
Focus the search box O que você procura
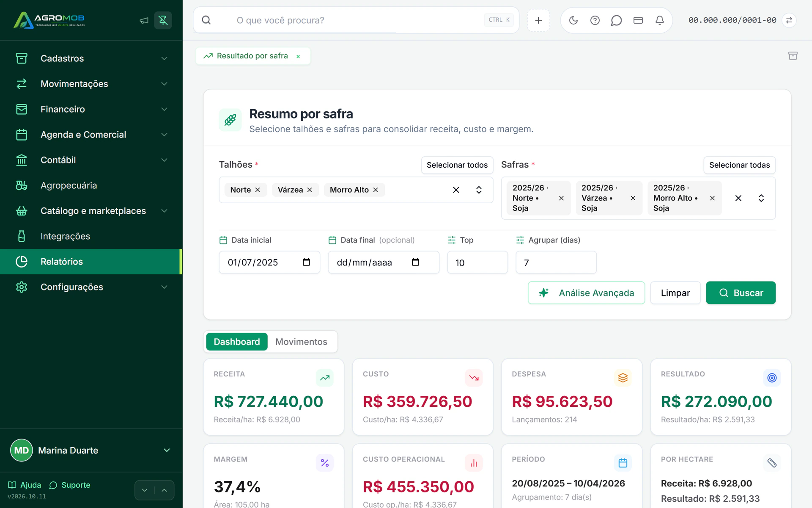coord(356,20)
